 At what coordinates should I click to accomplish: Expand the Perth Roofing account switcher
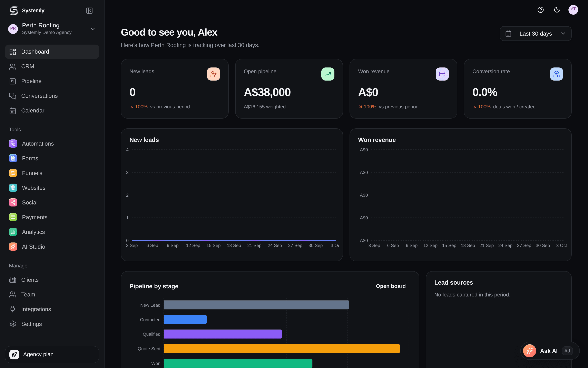[x=52, y=29]
